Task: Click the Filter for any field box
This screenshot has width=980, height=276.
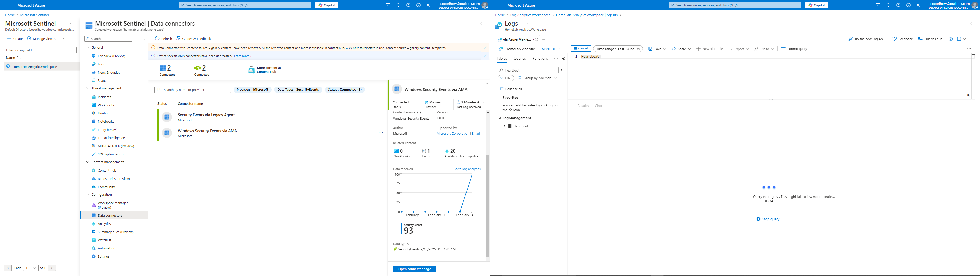Action: click(40, 50)
